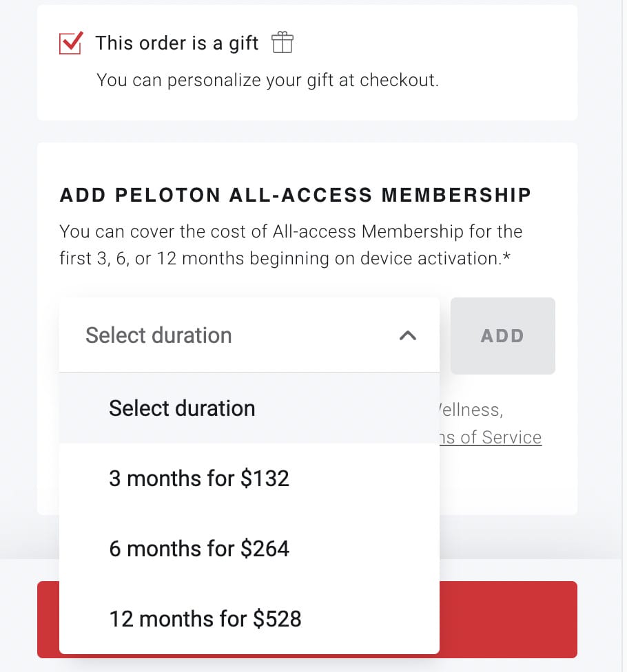This screenshot has width=627, height=672.
Task: Click the 'Select duration' dropdown field
Action: point(249,335)
